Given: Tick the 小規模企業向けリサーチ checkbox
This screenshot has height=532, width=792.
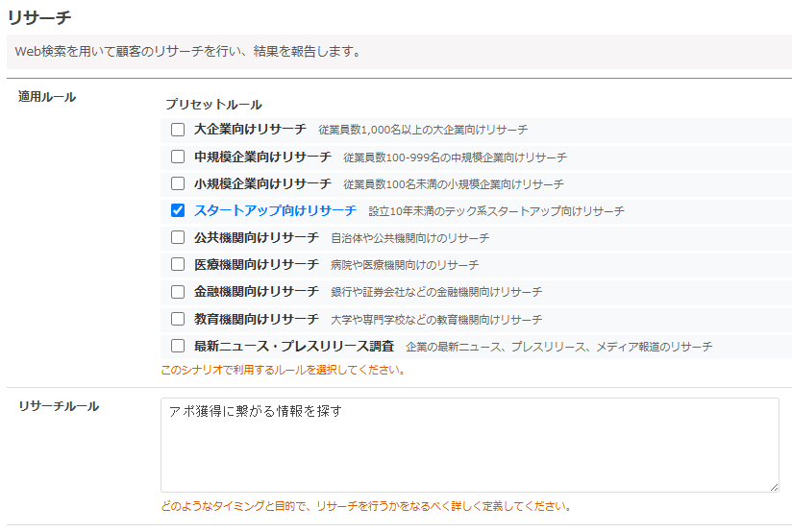Looking at the screenshot, I should pos(178,183).
